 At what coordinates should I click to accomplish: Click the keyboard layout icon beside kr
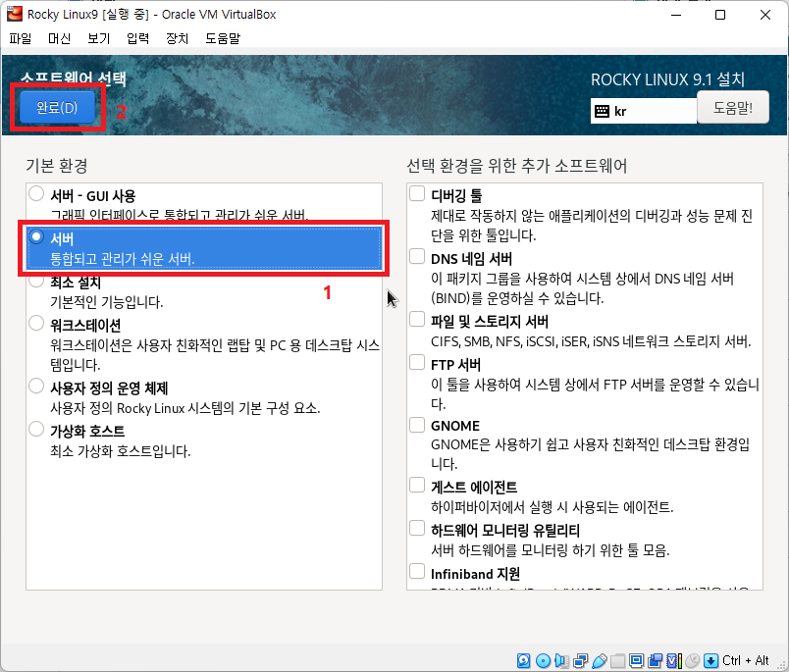pos(602,111)
